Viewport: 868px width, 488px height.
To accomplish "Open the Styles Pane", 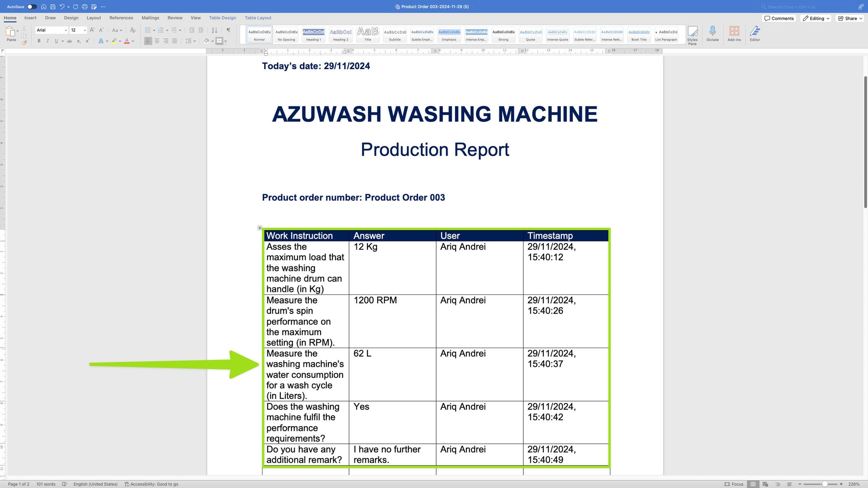I will click(693, 34).
